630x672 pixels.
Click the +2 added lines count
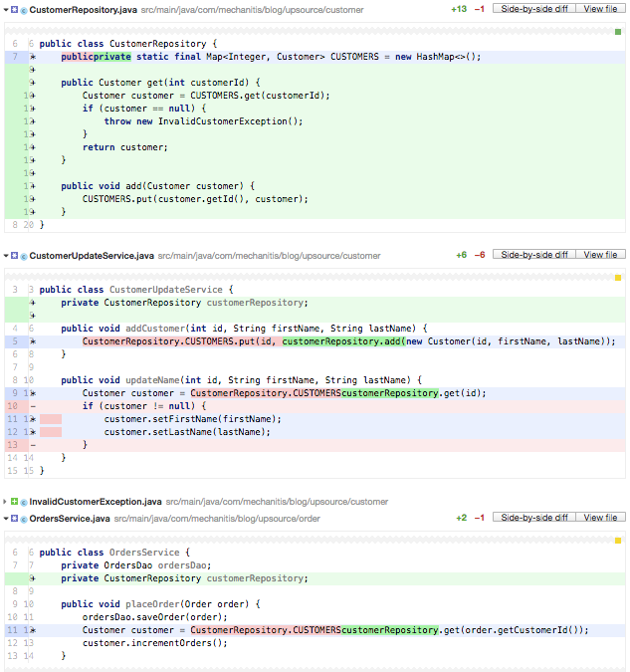pos(461,518)
